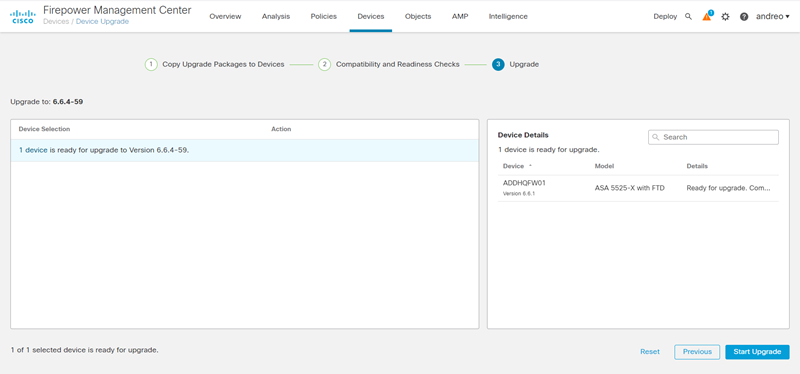Select the ADDHQFW01 device name
The width and height of the screenshot is (800, 374).
point(524,183)
